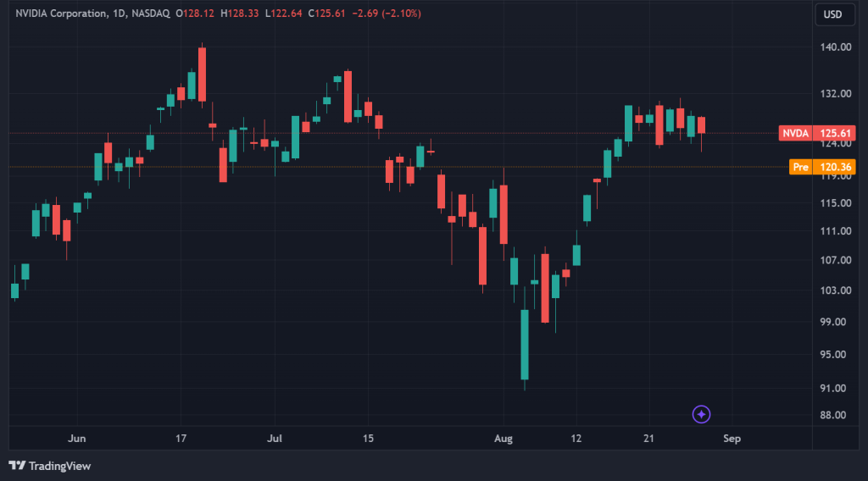868x481 pixels.
Task: Click the red NVDA price label
Action: coord(795,133)
